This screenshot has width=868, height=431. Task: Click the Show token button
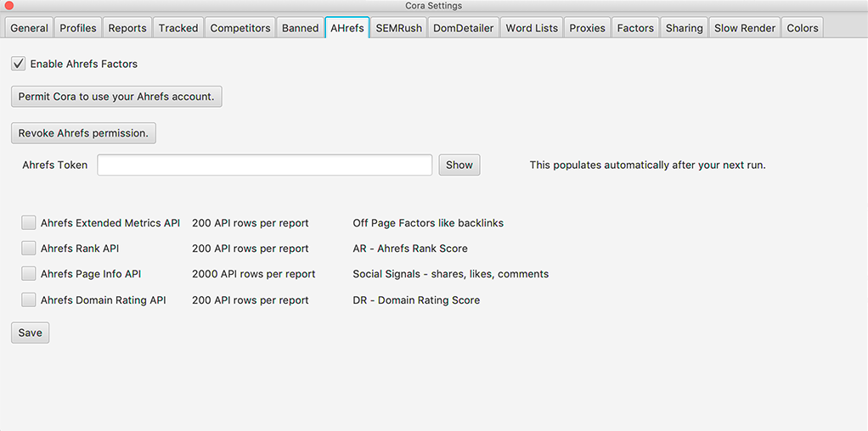[459, 165]
